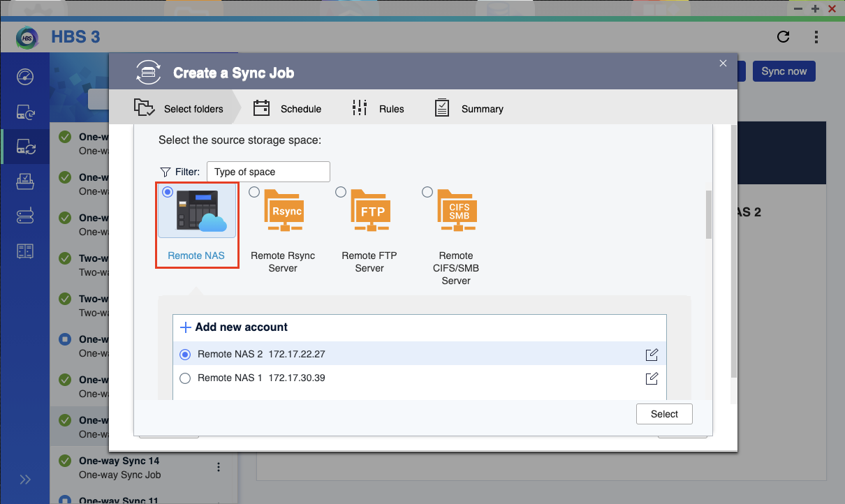Refresh HBS 3 with the reload icon
This screenshot has height=504, width=845.
784,37
